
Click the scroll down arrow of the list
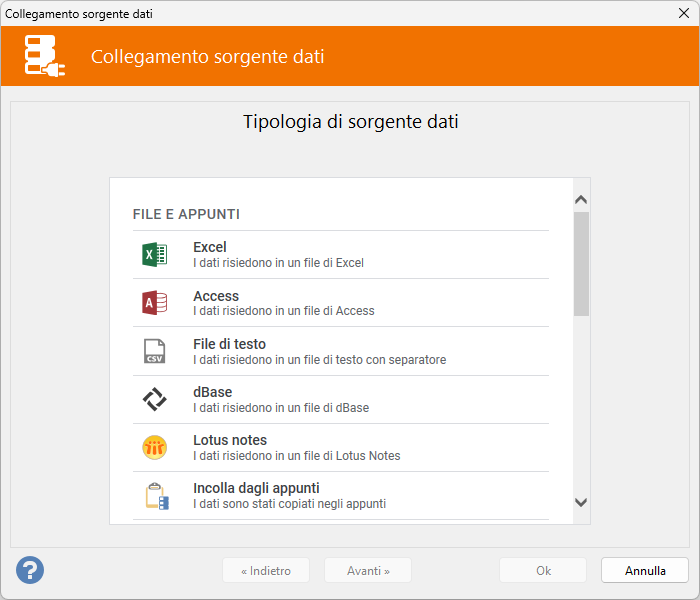click(581, 502)
